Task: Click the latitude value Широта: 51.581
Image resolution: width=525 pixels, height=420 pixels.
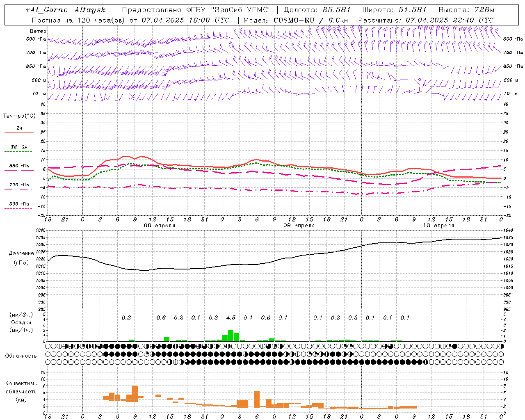Action: click(395, 10)
